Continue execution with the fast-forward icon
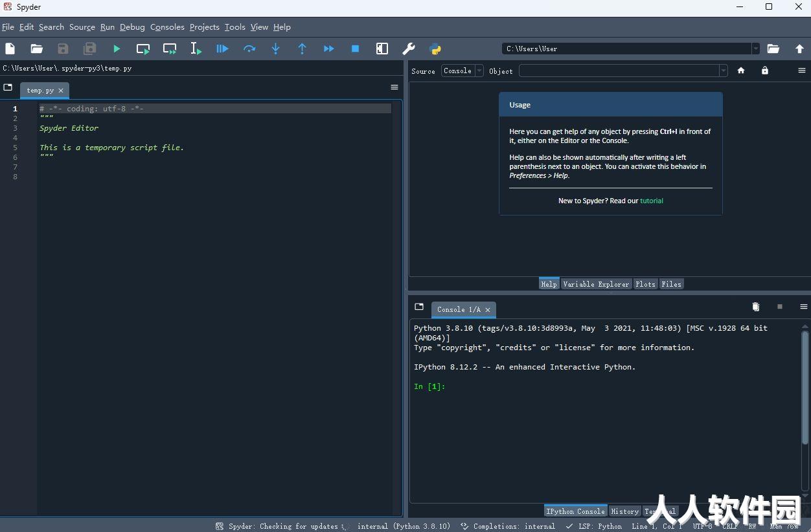This screenshot has height=532, width=811. (329, 49)
